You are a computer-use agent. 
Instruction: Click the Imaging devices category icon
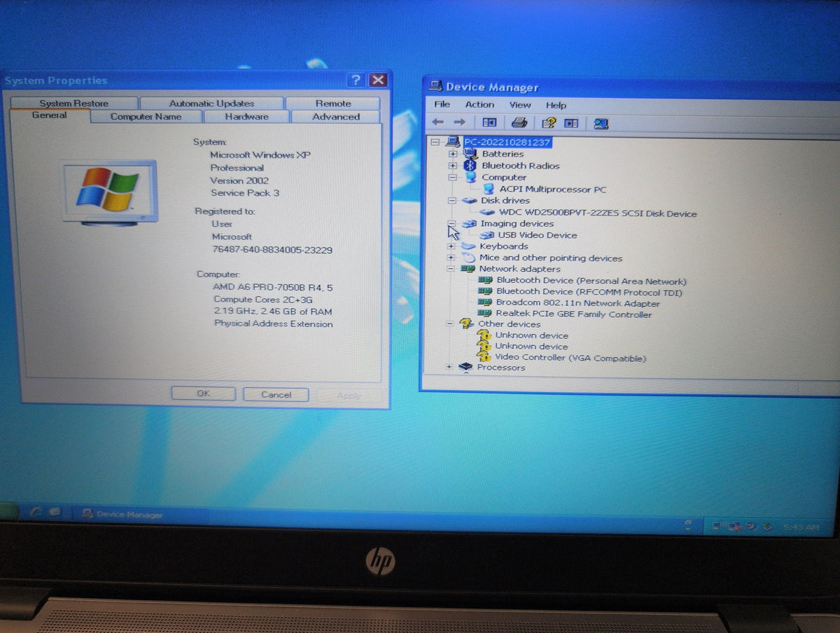(468, 224)
